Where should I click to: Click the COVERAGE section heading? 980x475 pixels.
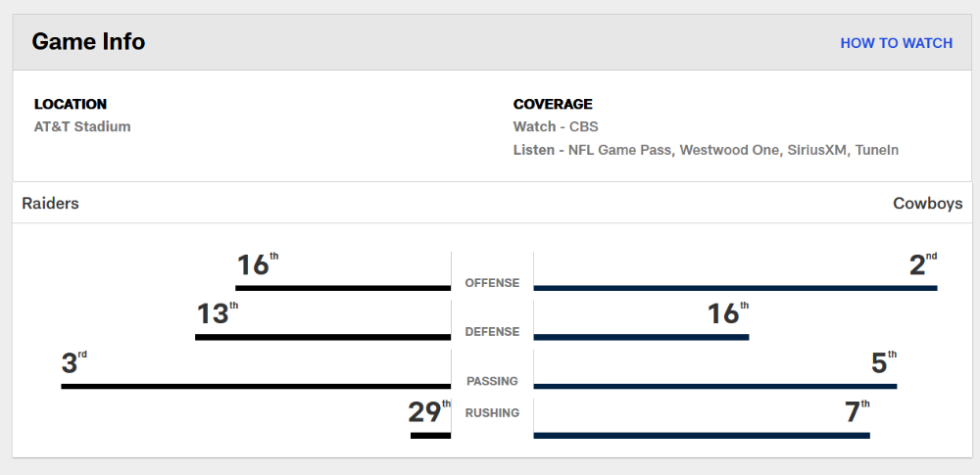tap(553, 105)
